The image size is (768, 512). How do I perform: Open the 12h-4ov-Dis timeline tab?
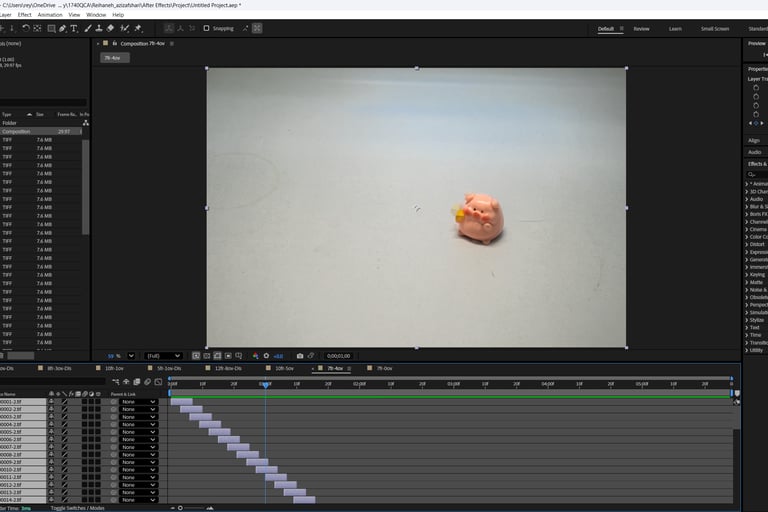pos(228,368)
